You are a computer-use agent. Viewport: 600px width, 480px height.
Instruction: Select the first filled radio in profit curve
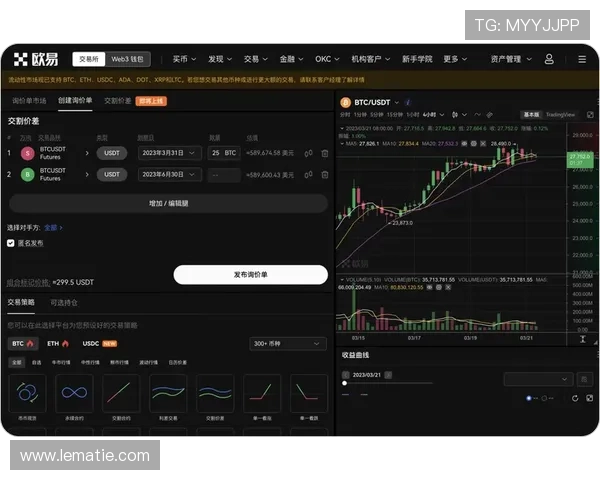point(529,398)
